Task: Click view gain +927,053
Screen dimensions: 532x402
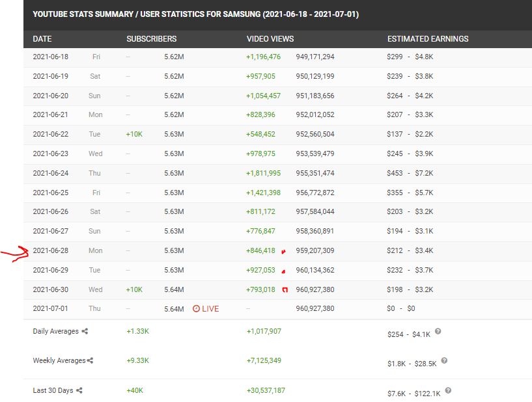Action: pos(260,270)
